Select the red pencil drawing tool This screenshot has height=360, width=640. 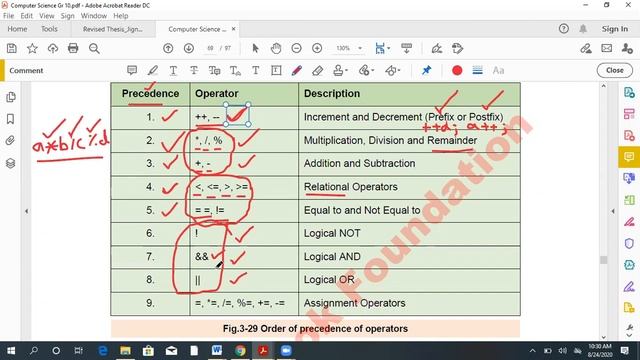[x=297, y=70]
